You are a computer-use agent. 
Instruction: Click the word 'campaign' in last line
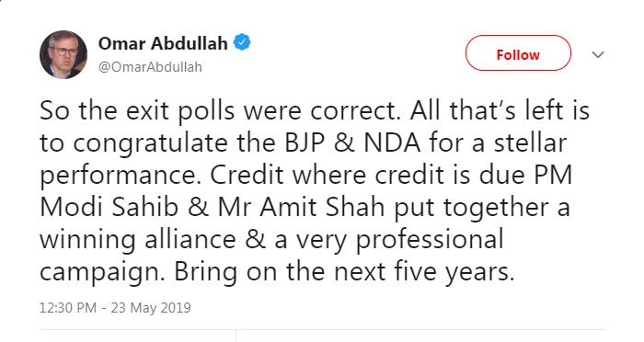tap(102, 273)
